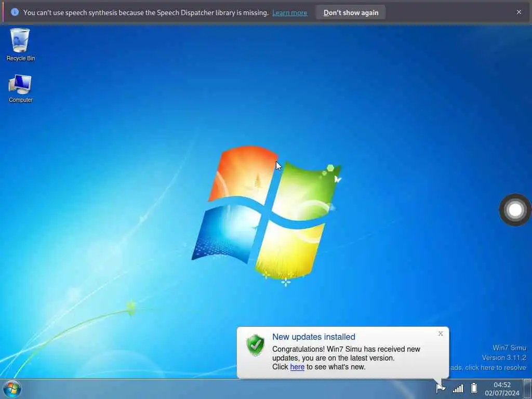532x399 pixels.
Task: Check the battery tray icon
Action: coord(474,388)
